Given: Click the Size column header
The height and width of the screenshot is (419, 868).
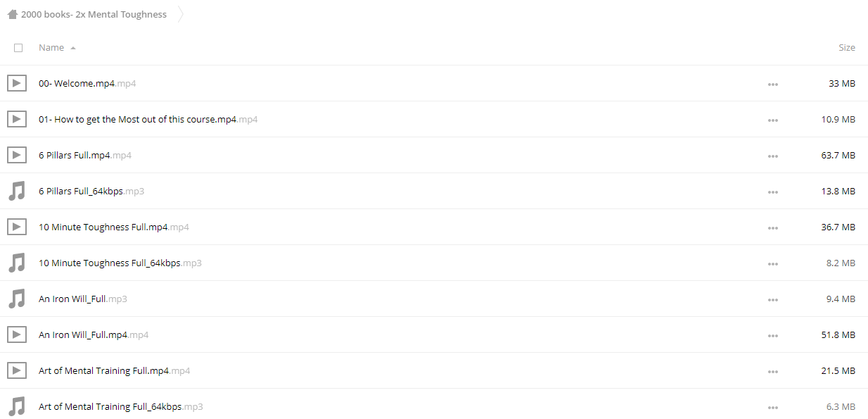Looking at the screenshot, I should (x=847, y=48).
